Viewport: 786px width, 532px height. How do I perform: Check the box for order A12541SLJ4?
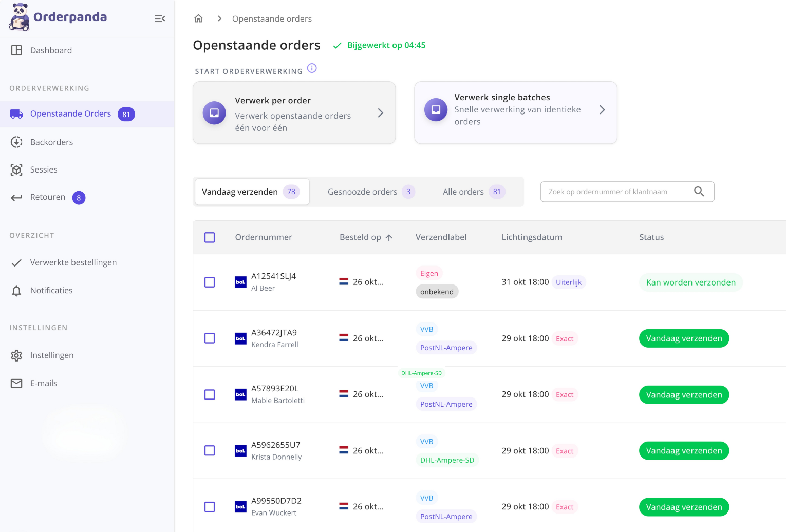pos(210,282)
